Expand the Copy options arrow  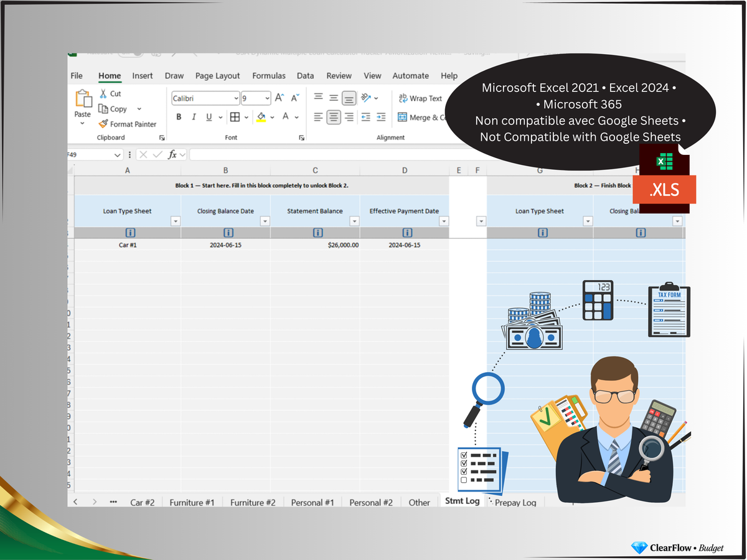pos(139,109)
